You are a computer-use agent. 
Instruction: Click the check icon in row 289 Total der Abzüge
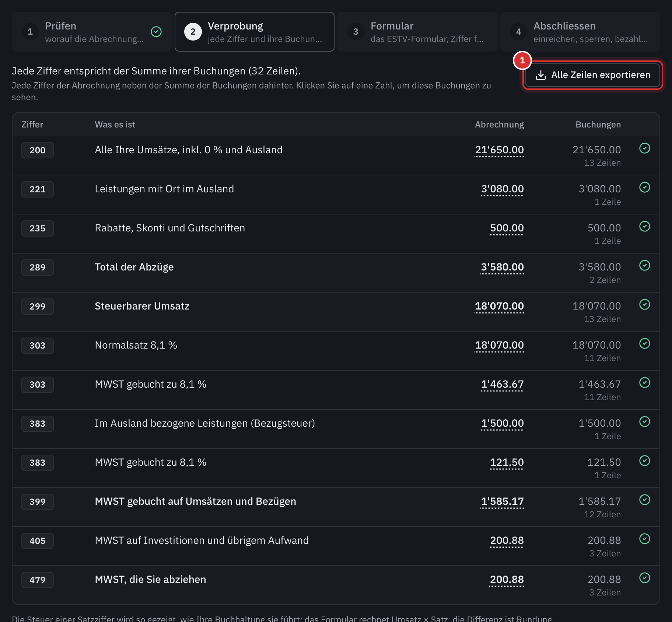(644, 265)
